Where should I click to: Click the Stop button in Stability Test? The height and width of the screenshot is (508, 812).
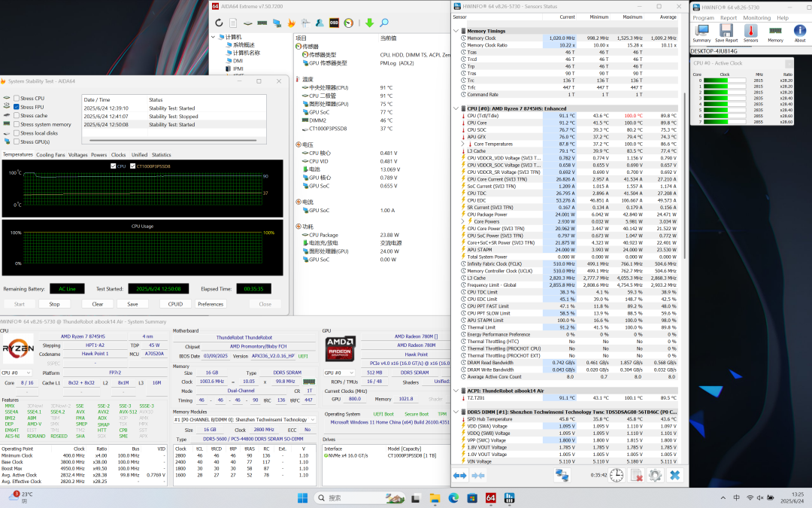coord(54,304)
